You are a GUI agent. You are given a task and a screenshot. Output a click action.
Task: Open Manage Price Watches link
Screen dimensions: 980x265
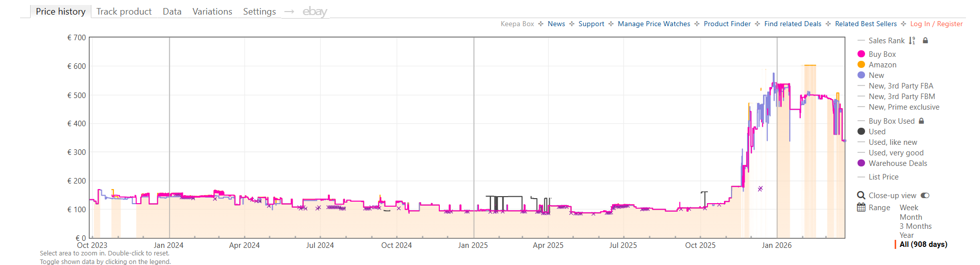click(654, 24)
